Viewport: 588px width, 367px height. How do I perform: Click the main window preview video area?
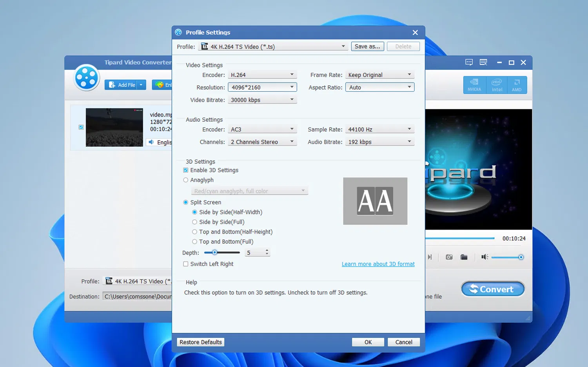click(479, 169)
